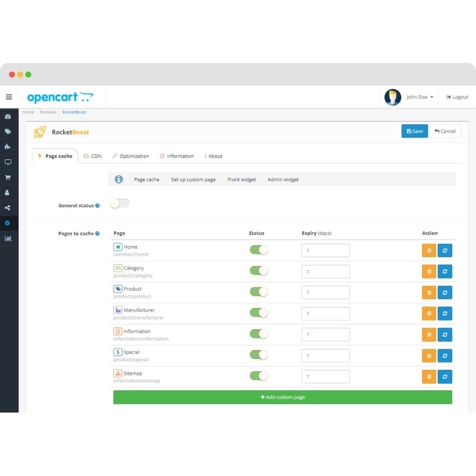The image size is (476, 476).
Task: Go to Home breadcrumb link
Action: coord(28,112)
